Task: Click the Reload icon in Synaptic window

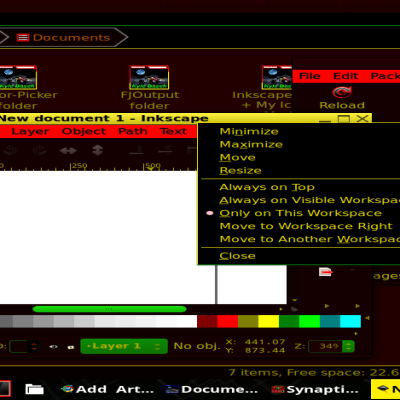Action: tap(342, 92)
